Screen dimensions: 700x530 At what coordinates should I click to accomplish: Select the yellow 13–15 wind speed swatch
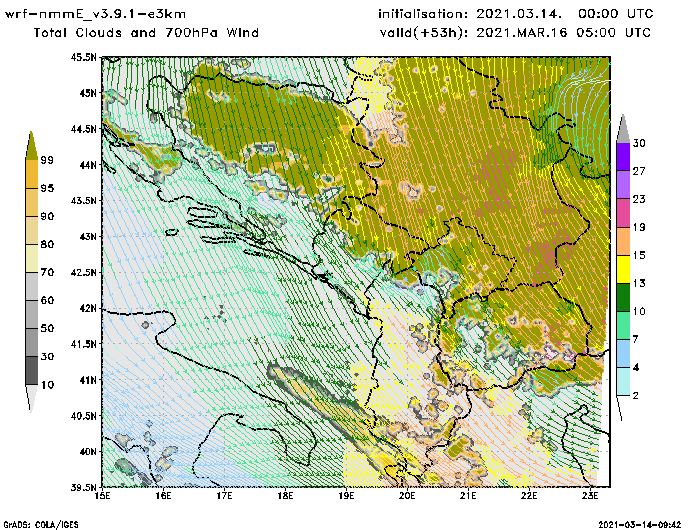(x=623, y=269)
